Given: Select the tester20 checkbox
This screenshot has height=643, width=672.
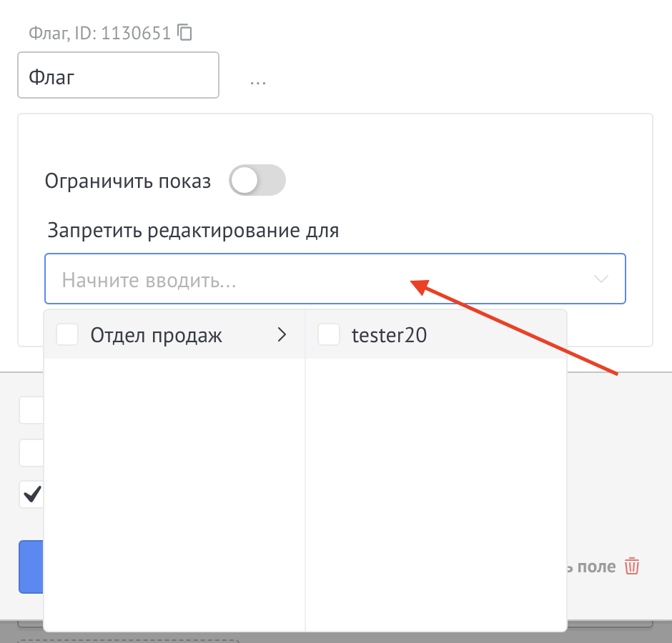Looking at the screenshot, I should 329,334.
